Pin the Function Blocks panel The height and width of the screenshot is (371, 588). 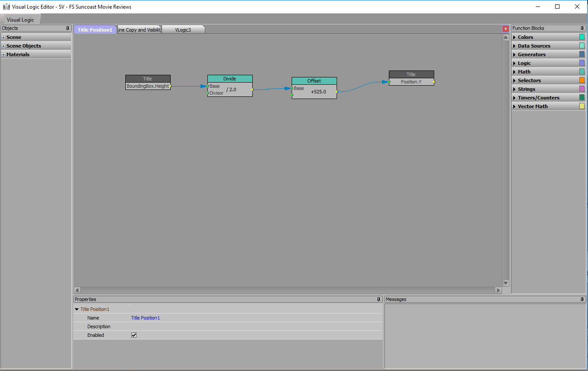pyautogui.click(x=582, y=28)
